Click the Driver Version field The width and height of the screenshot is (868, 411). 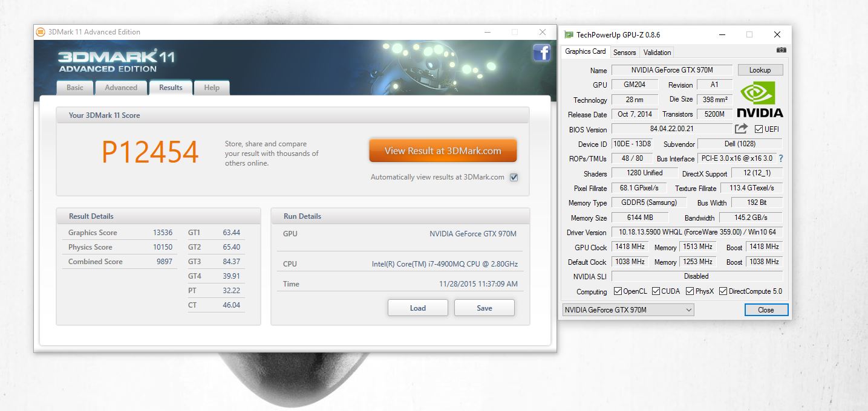click(x=697, y=232)
